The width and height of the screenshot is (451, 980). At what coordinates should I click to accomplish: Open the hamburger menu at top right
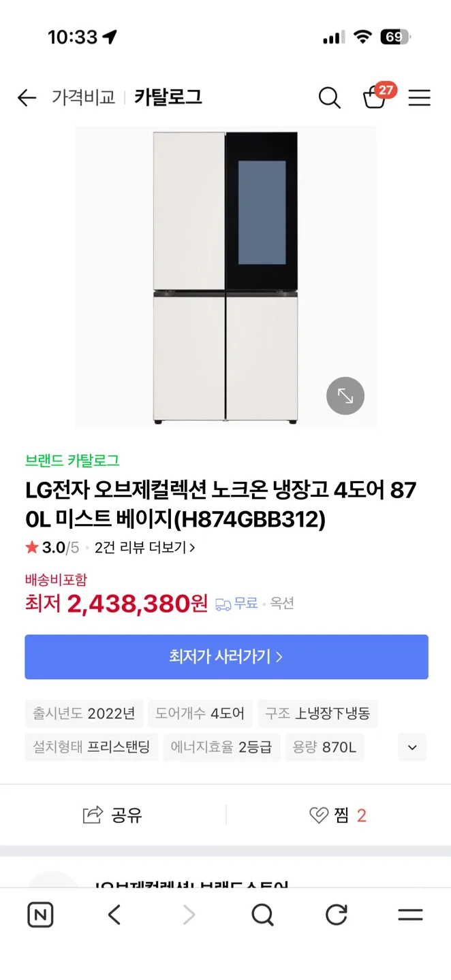pyautogui.click(x=420, y=97)
